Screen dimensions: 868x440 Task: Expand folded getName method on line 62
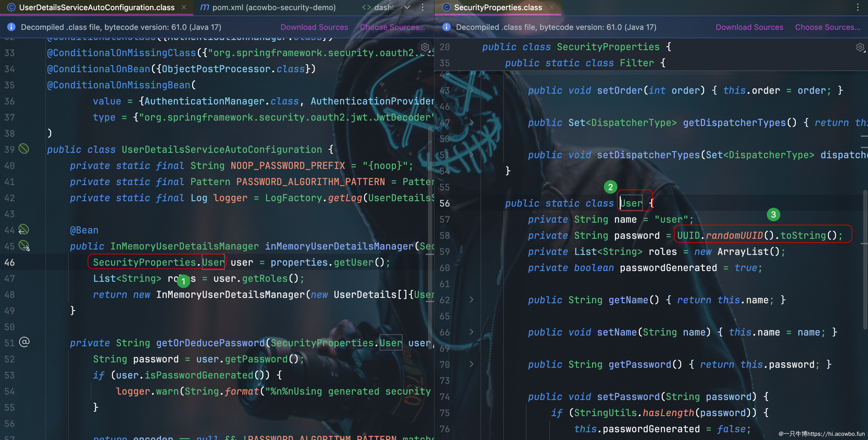click(471, 300)
